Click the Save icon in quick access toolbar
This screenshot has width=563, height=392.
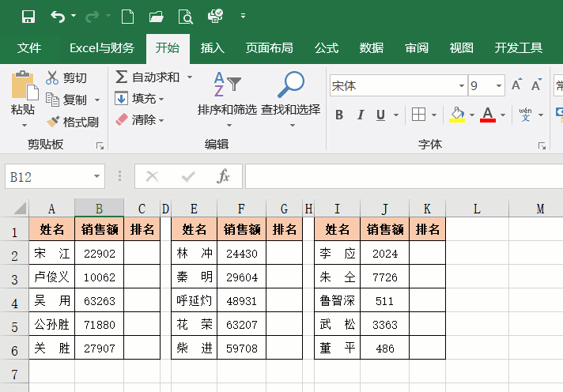(28, 17)
